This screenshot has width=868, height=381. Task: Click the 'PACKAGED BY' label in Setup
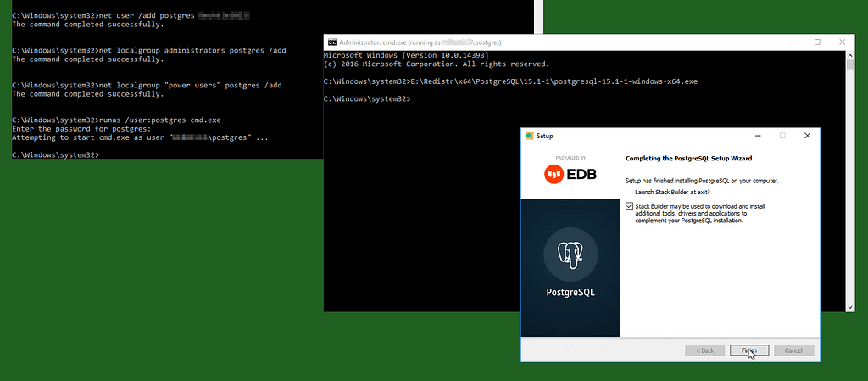click(570, 158)
